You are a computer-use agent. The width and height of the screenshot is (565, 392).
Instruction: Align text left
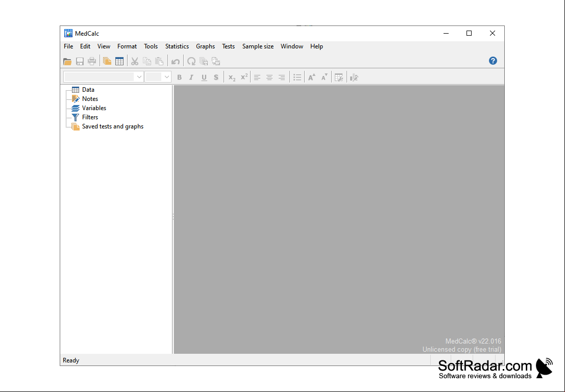(x=257, y=77)
